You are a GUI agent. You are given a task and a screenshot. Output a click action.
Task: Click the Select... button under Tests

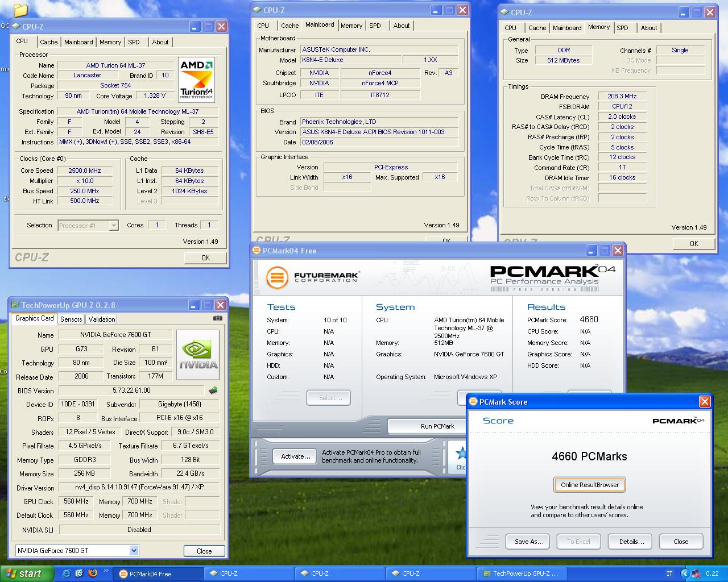(328, 398)
